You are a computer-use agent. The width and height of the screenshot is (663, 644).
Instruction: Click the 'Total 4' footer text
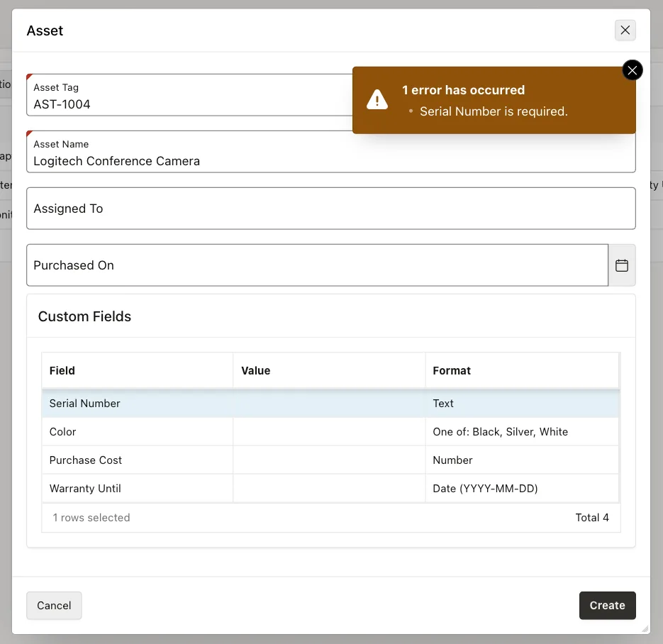[x=592, y=518]
